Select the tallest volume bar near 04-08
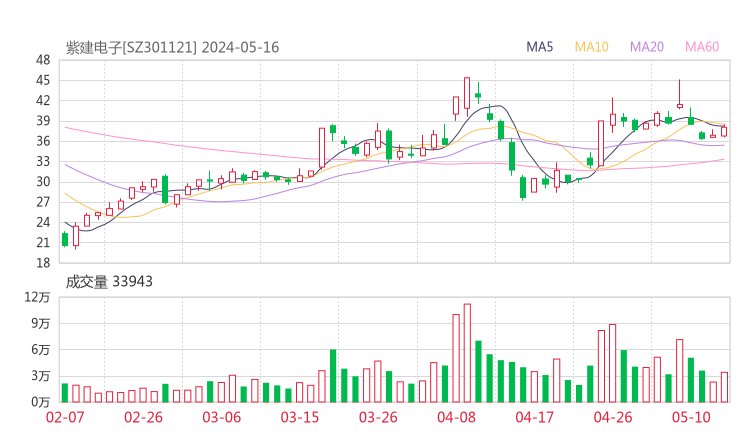The image size is (740, 440). click(x=467, y=353)
